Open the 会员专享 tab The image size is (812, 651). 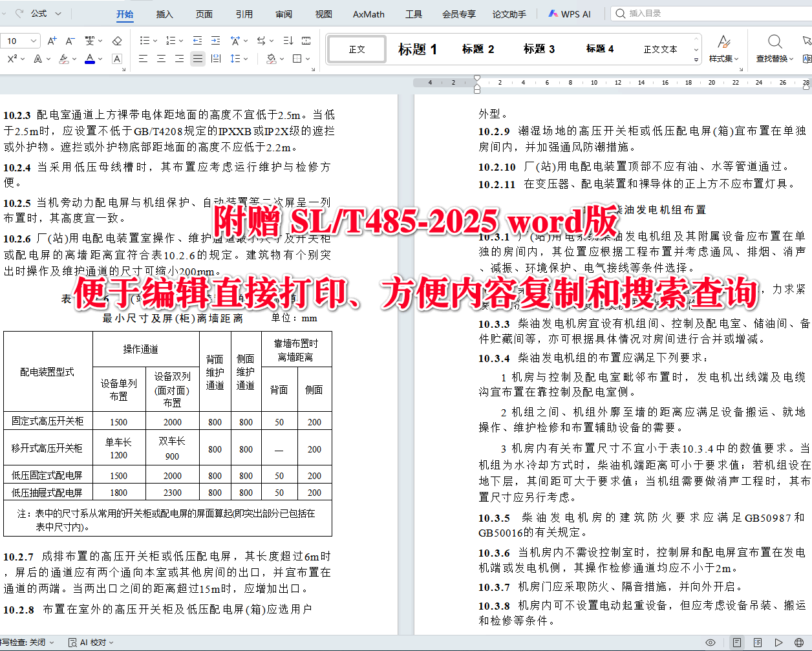pos(459,14)
